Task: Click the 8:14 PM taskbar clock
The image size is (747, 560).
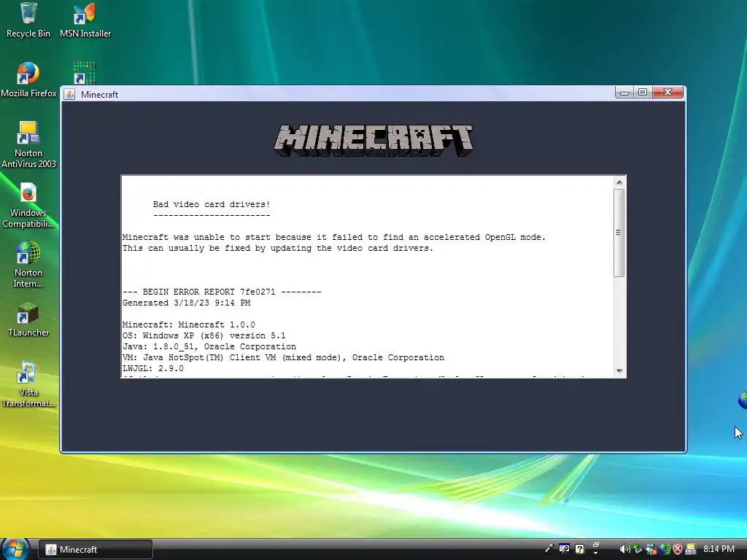Action: (719, 549)
